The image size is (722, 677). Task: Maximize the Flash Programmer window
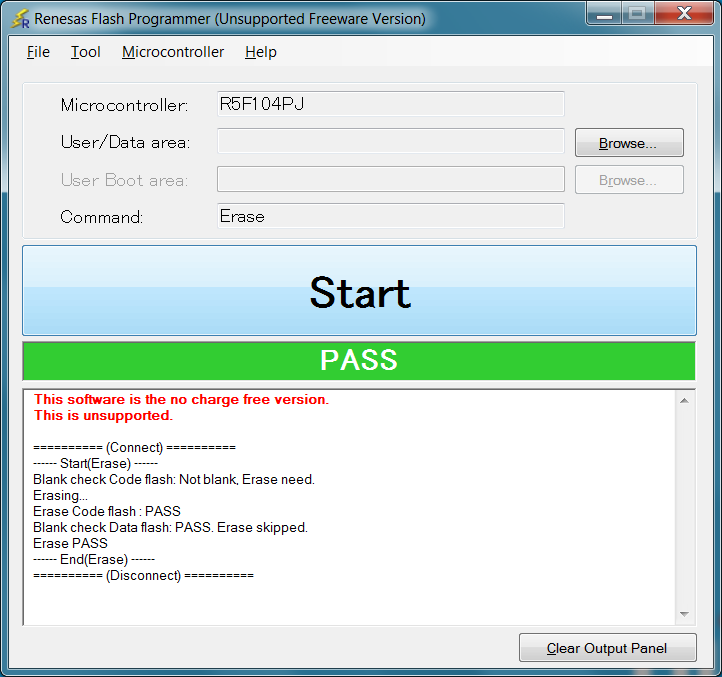pos(638,13)
